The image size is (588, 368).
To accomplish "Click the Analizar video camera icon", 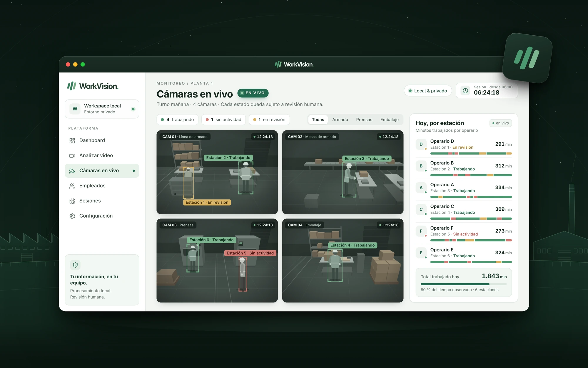I will tap(72, 156).
